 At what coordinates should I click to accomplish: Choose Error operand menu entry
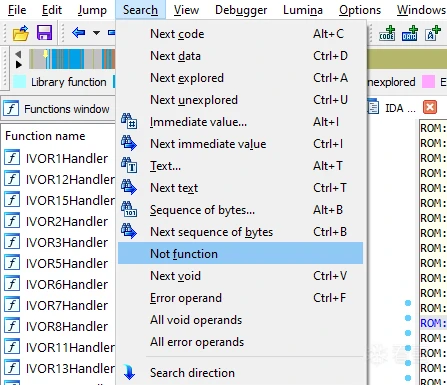click(x=240, y=298)
